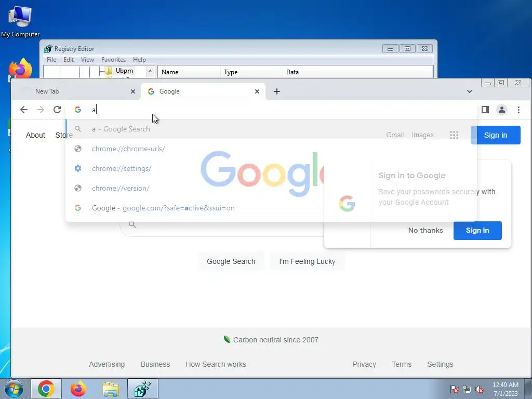
Task: Open the Edit menu in Registry Editor
Action: coord(69,60)
